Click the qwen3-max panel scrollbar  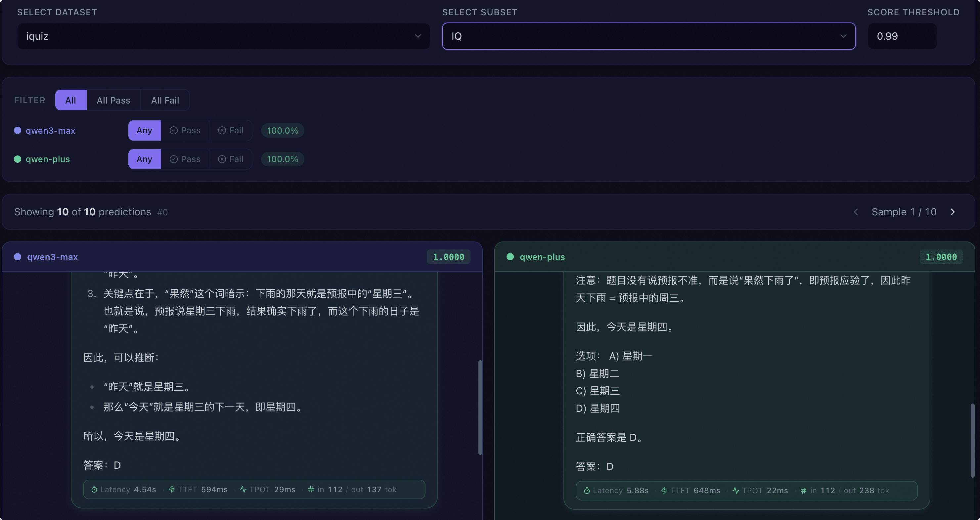pos(480,407)
